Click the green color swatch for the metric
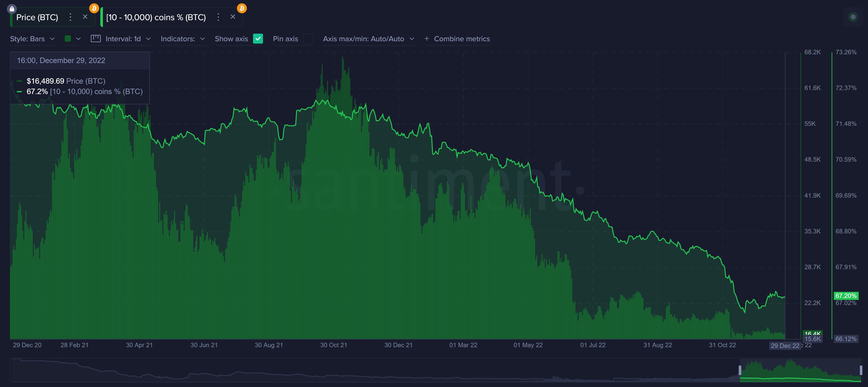This screenshot has height=387, width=868. pyautogui.click(x=68, y=39)
